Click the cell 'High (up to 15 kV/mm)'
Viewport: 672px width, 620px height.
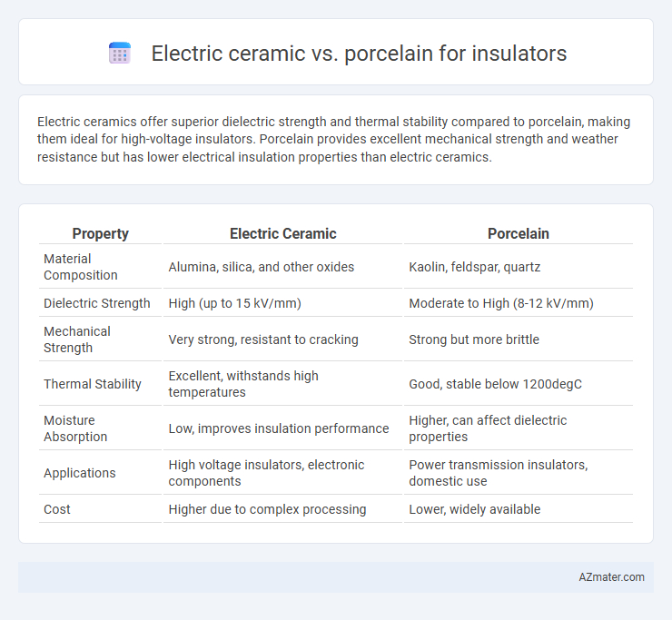(x=235, y=303)
